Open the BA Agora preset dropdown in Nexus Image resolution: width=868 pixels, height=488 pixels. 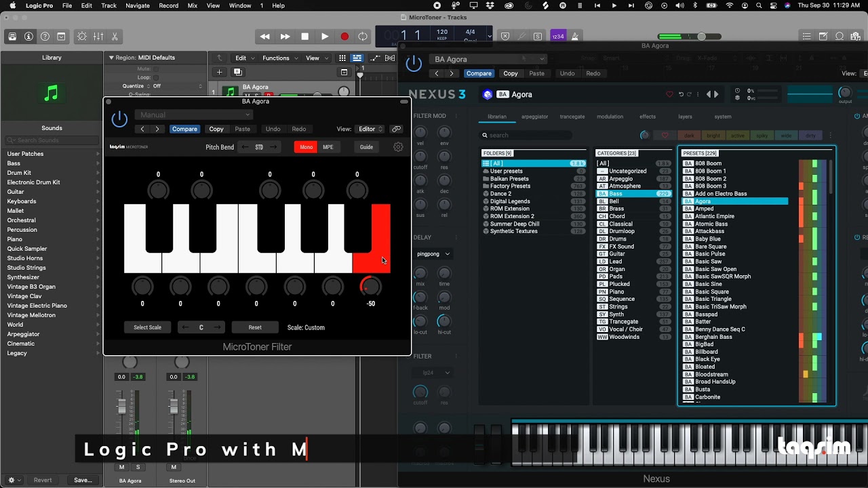(487, 59)
